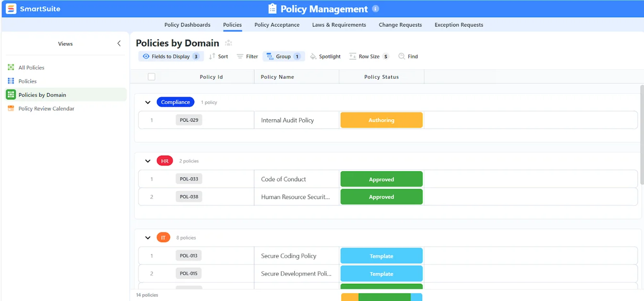Click the vertical scrollbar of the table
644x301 pixels.
tap(642, 136)
